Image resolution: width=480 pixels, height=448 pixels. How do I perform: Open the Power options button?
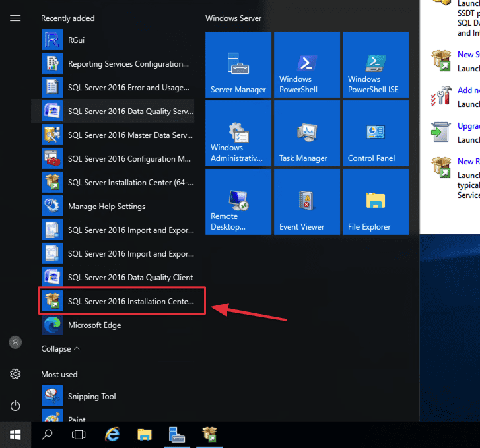click(15, 406)
